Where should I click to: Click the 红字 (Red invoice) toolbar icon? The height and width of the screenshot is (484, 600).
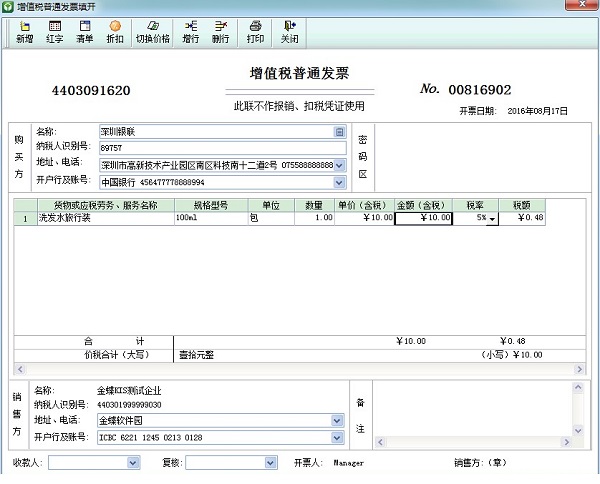55,31
